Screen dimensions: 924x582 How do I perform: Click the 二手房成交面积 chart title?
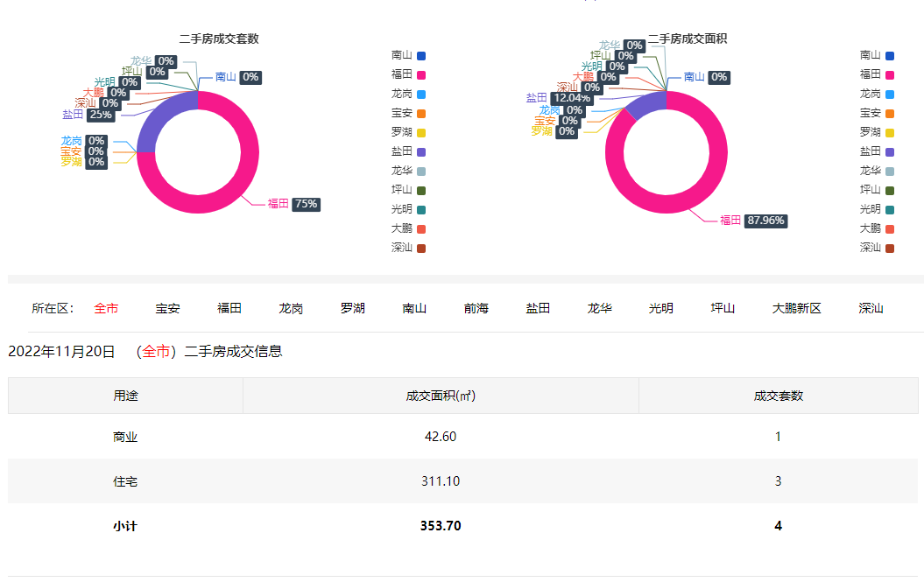688,39
